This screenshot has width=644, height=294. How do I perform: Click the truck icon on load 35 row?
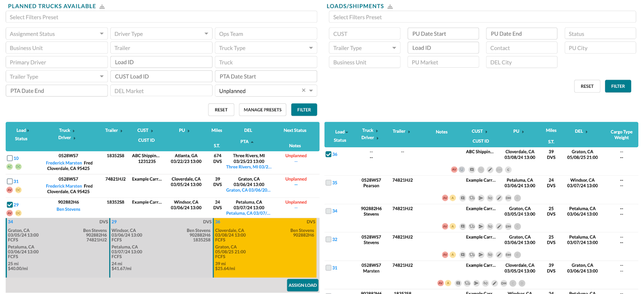click(x=472, y=198)
